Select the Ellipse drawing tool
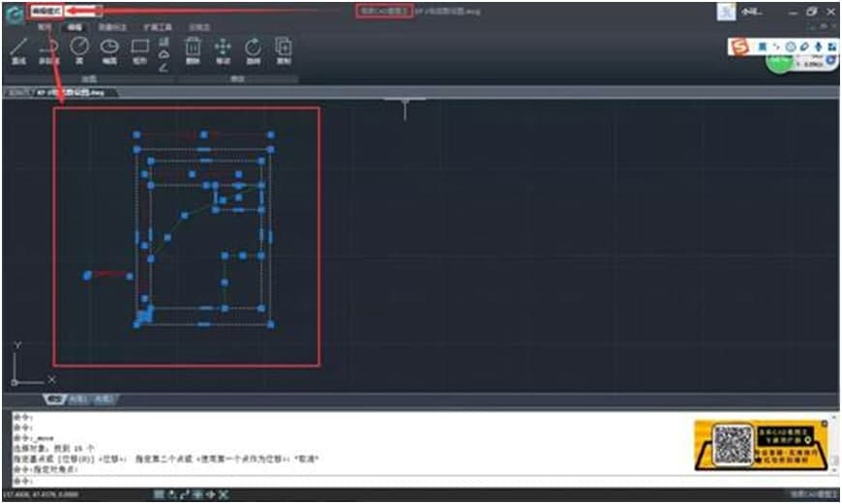This screenshot has width=842, height=504. [109, 51]
